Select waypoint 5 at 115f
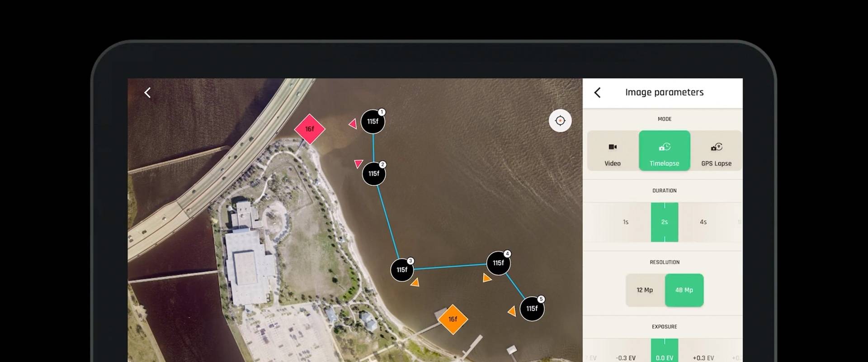Viewport: 868px width, 362px height. pyautogui.click(x=532, y=309)
